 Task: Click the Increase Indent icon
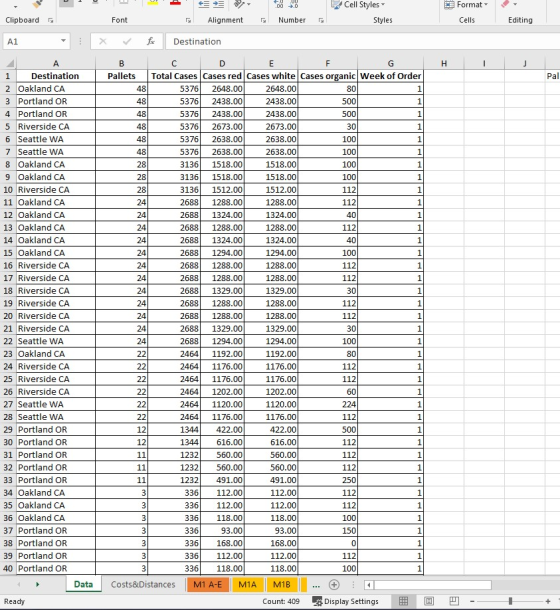[x=219, y=4]
